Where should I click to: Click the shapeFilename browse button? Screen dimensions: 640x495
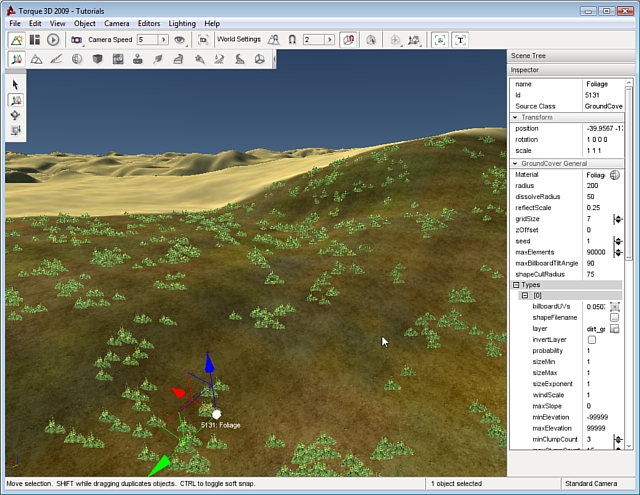coord(615,317)
